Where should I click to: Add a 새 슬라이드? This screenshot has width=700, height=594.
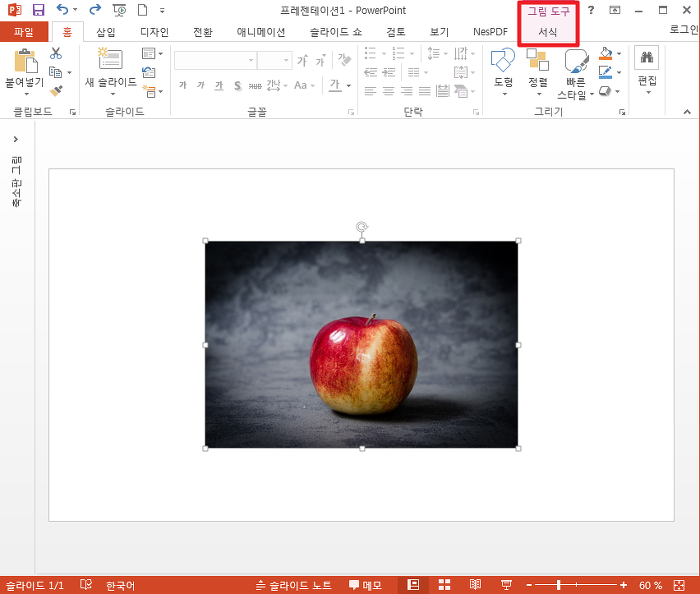(x=111, y=72)
